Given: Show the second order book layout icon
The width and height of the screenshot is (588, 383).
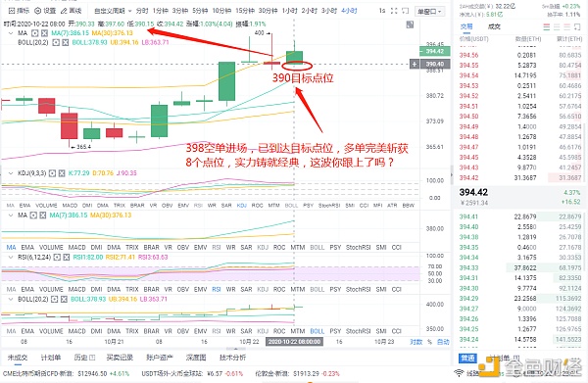Looking at the screenshot, I should pyautogui.click(x=557, y=27).
